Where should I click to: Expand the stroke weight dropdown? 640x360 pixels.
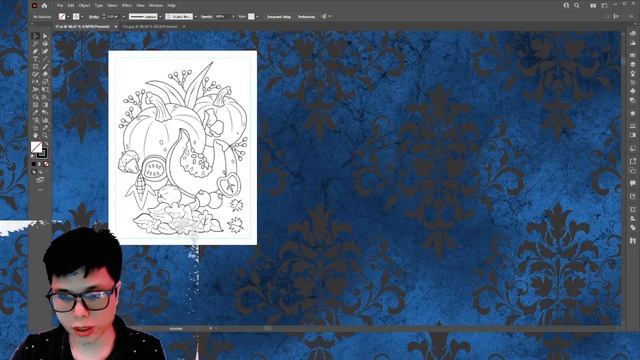pyautogui.click(x=124, y=17)
